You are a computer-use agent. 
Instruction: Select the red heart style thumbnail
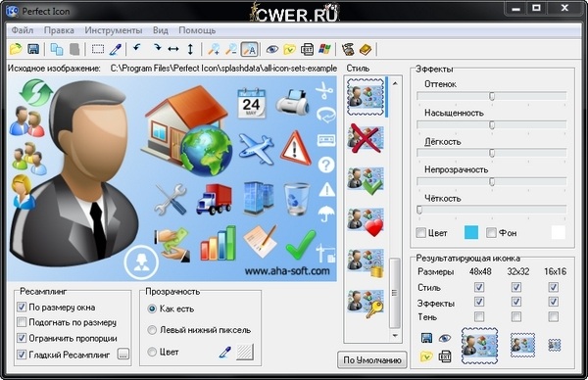(x=366, y=222)
